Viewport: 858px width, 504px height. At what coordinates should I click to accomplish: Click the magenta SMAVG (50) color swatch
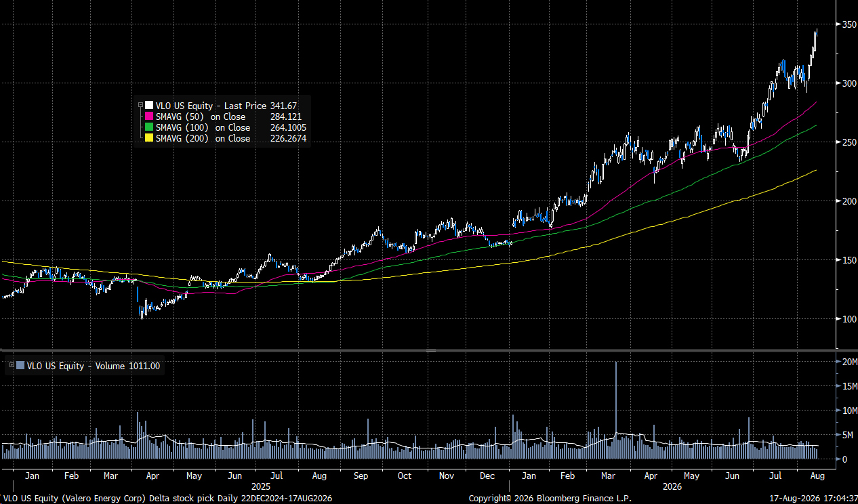point(149,117)
